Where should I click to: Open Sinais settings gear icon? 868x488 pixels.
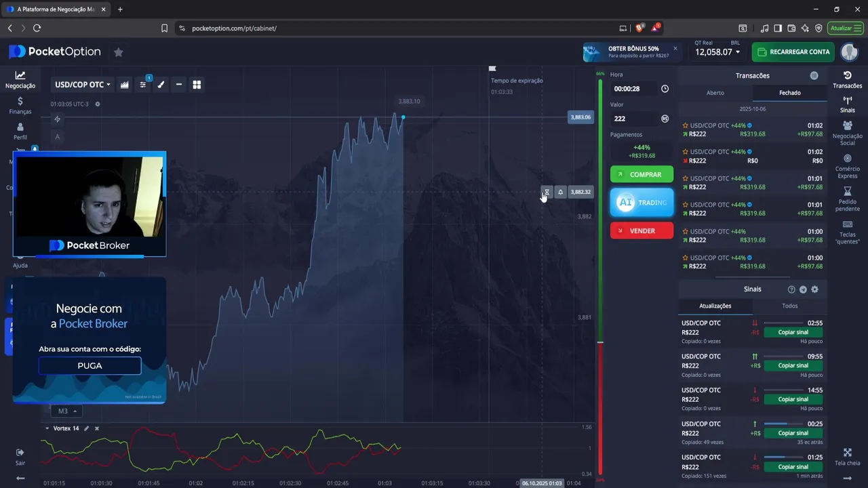click(x=814, y=289)
